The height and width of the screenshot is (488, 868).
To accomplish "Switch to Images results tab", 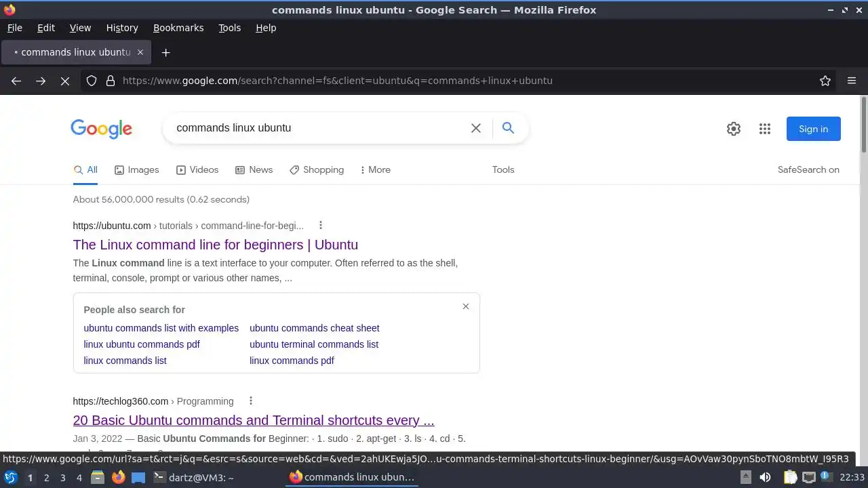I will click(136, 170).
